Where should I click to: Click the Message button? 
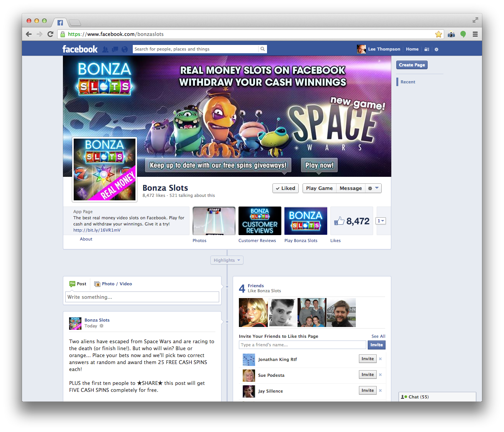click(351, 188)
